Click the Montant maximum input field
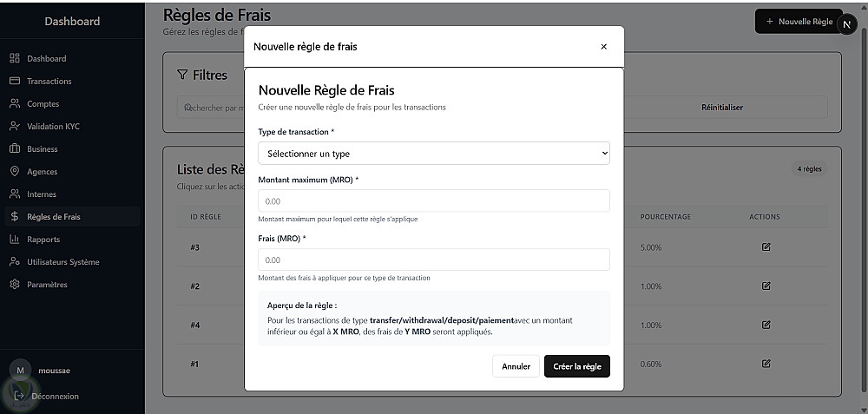The height and width of the screenshot is (414, 868). 434,201
